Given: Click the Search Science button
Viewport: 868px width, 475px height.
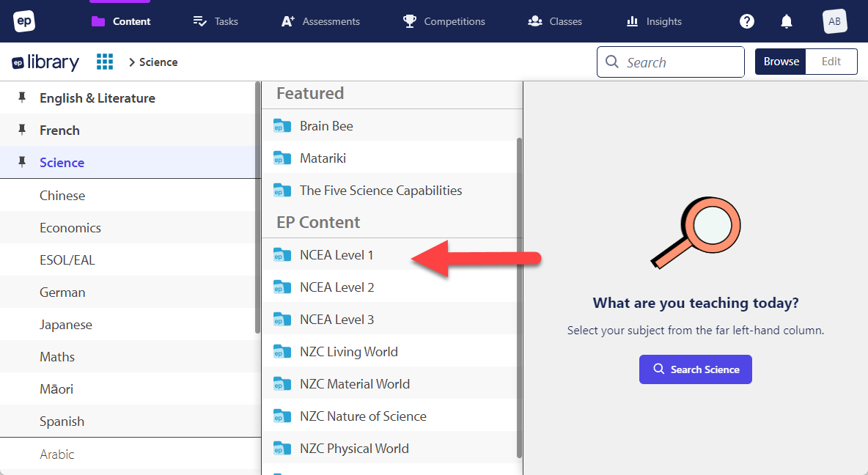Looking at the screenshot, I should [695, 369].
